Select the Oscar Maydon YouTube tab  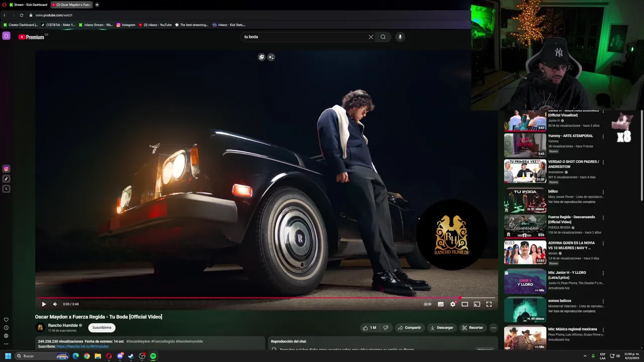tap(72, 5)
